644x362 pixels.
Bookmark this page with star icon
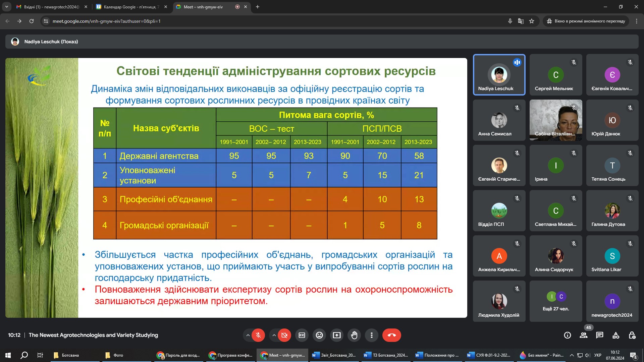[532, 21]
